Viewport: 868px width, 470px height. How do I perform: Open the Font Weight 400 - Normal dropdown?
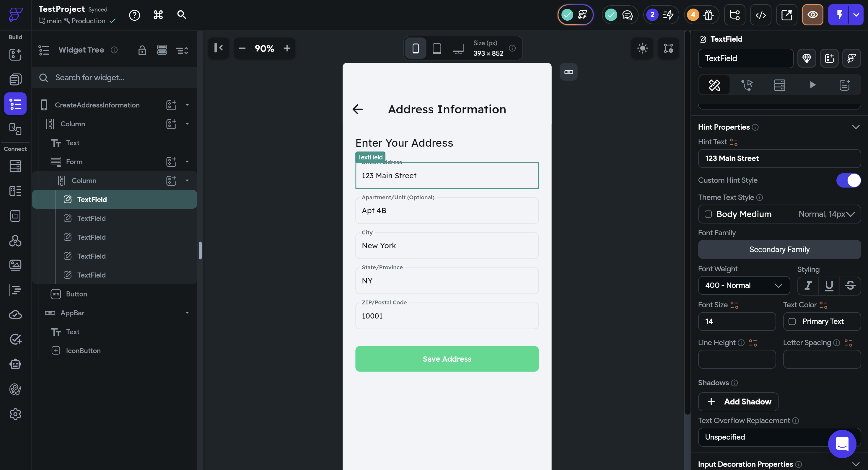coord(744,285)
